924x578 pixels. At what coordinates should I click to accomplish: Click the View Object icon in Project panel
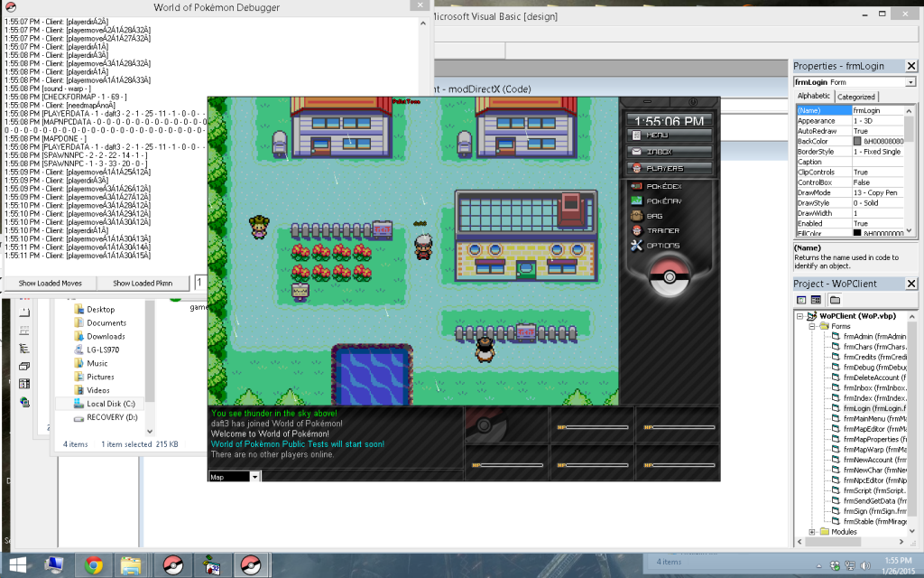click(816, 300)
